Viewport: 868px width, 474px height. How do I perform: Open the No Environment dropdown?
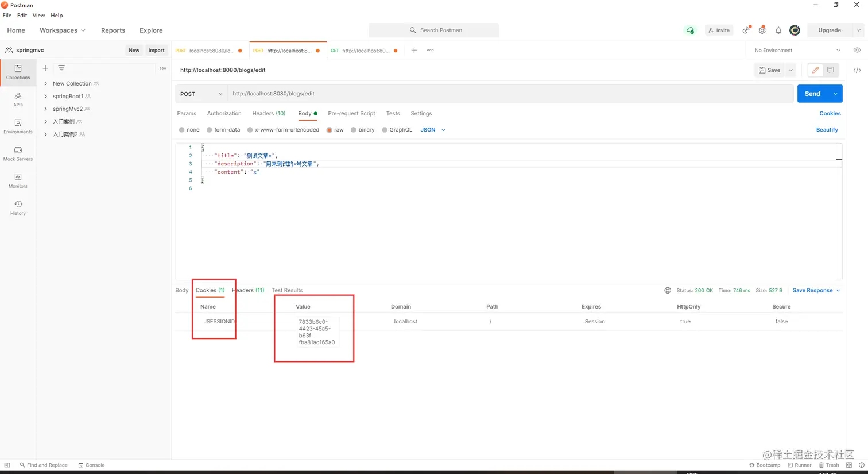point(797,51)
